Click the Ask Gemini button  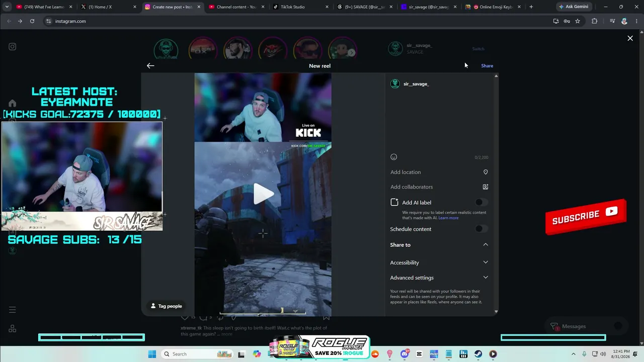click(573, 7)
